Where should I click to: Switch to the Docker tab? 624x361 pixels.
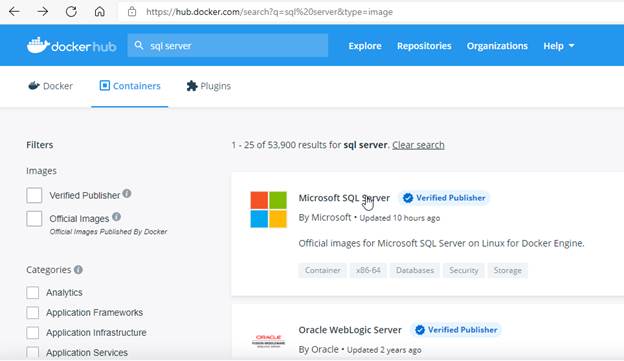click(x=51, y=86)
